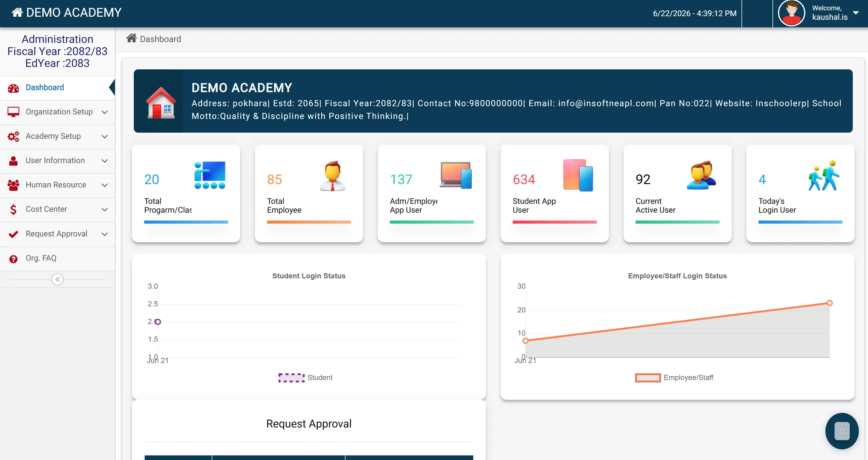The image size is (868, 460).
Task: Click the upper orange Employee/Staff data point
Action: (x=830, y=303)
